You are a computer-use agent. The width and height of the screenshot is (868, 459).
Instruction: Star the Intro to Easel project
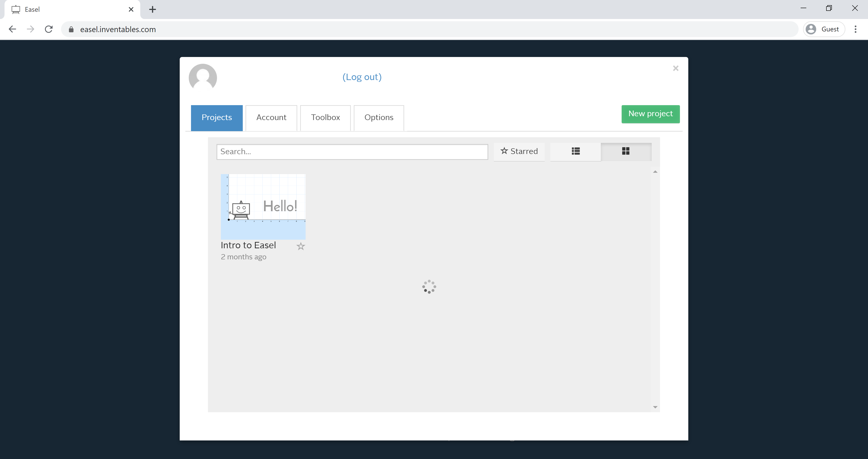click(x=301, y=246)
